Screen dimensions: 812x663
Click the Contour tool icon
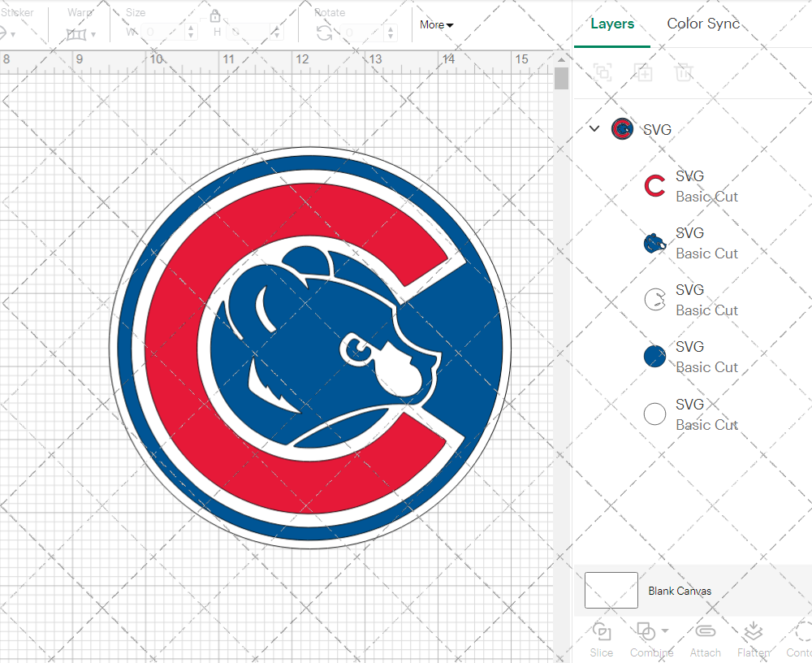pyautogui.click(x=803, y=632)
